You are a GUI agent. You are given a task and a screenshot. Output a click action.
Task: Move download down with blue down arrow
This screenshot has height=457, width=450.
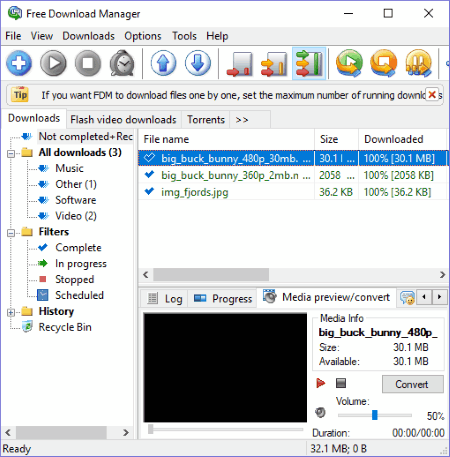198,63
